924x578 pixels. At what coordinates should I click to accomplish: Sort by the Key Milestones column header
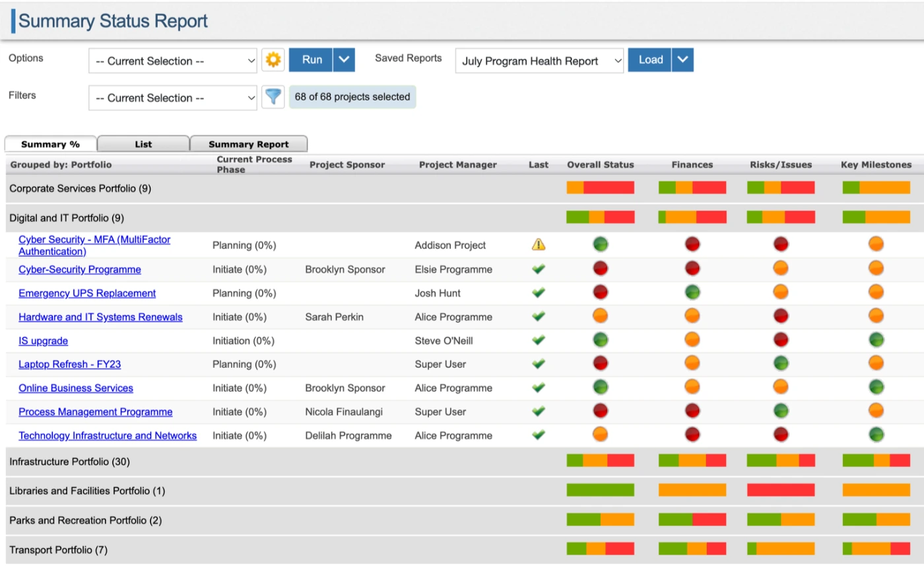(x=876, y=164)
